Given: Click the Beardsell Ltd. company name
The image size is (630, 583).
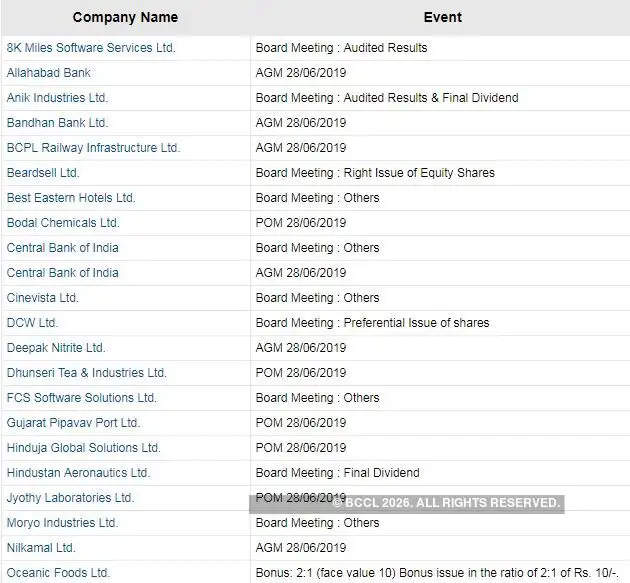Looking at the screenshot, I should [x=43, y=173].
